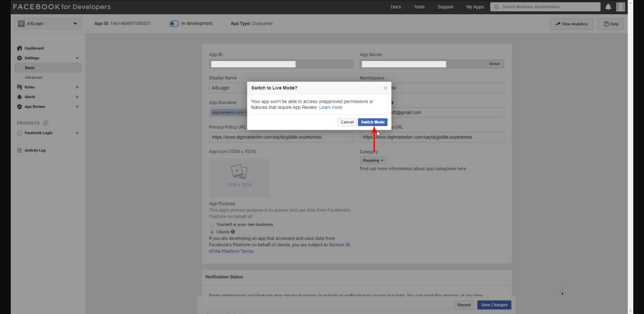The image size is (644, 314).
Task: Select the Clients radio option
Action: pos(212,232)
